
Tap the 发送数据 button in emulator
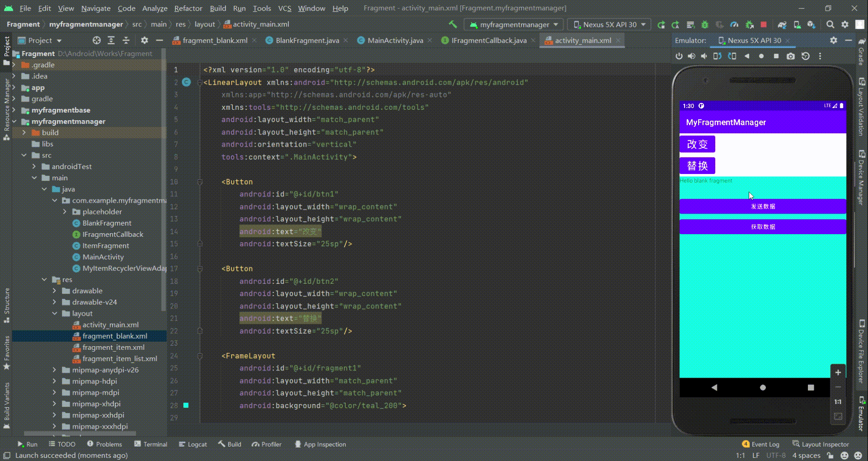[763, 206]
